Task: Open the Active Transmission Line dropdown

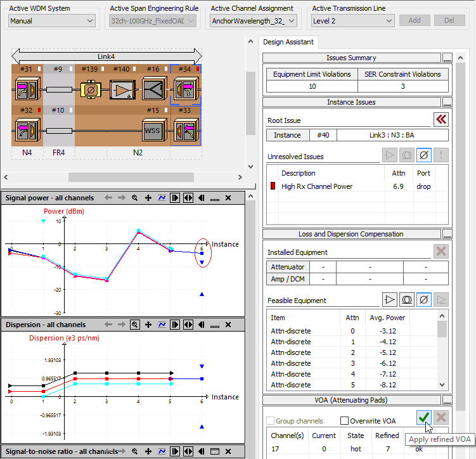Action: coord(352,21)
